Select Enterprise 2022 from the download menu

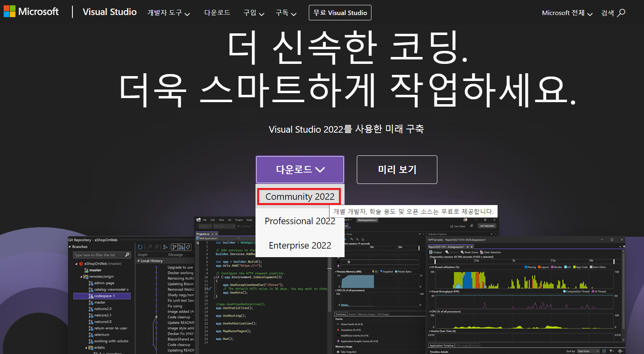pyautogui.click(x=300, y=245)
